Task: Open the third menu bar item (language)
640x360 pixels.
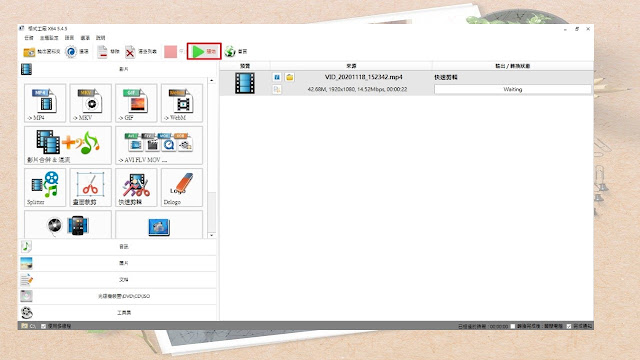Action: click(69, 38)
